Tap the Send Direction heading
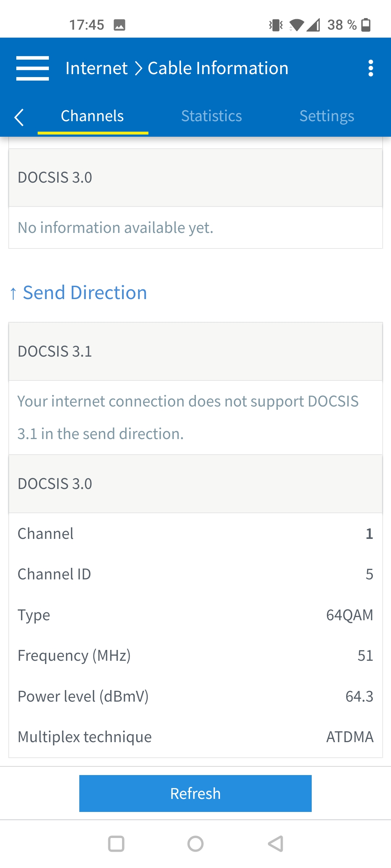391x868 pixels. [79, 293]
